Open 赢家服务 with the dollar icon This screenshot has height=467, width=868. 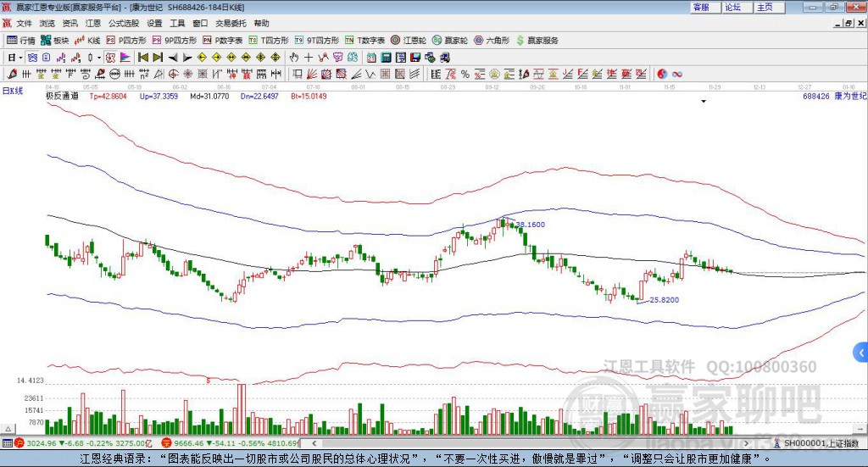click(537, 41)
